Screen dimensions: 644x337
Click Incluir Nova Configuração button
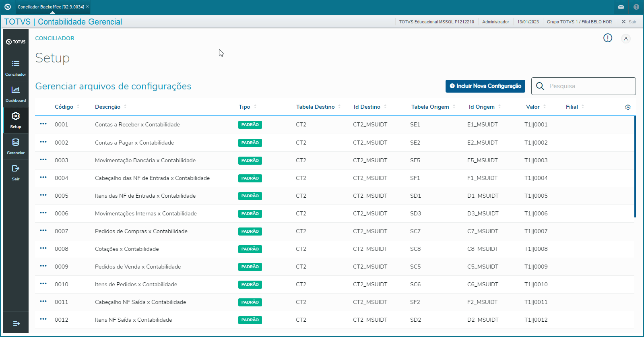pos(485,86)
